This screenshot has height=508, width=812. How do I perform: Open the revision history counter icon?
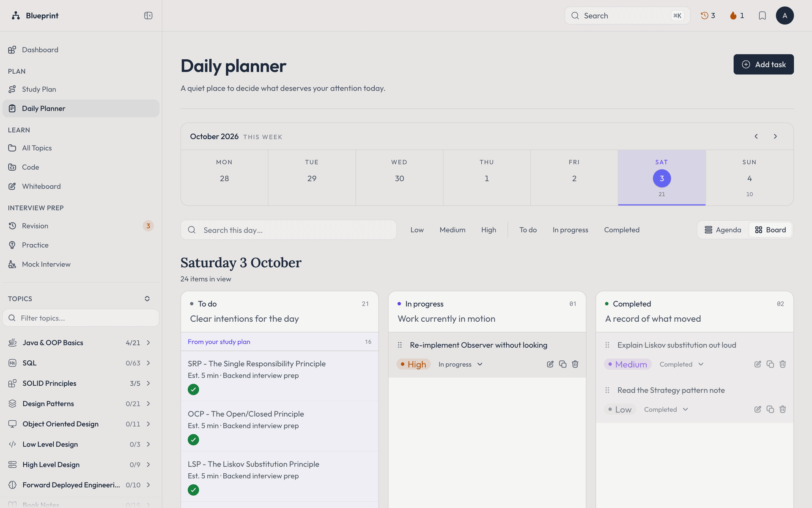pos(708,16)
